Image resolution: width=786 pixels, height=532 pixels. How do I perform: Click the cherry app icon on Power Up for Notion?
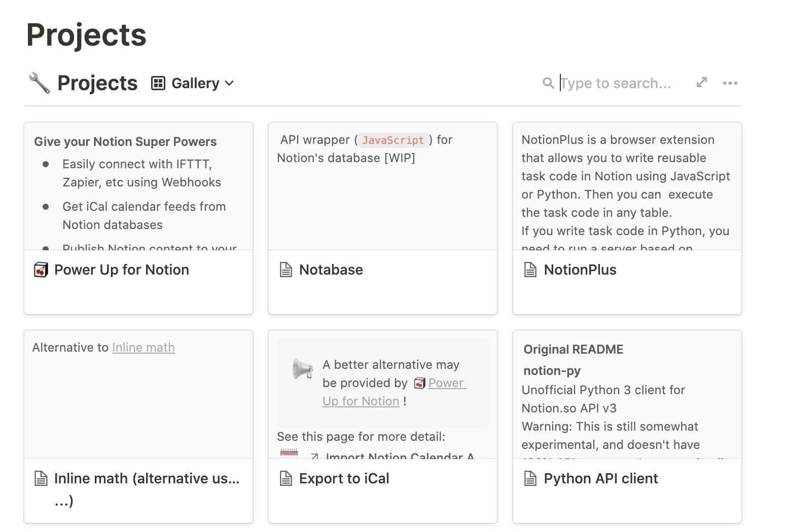tap(42, 270)
